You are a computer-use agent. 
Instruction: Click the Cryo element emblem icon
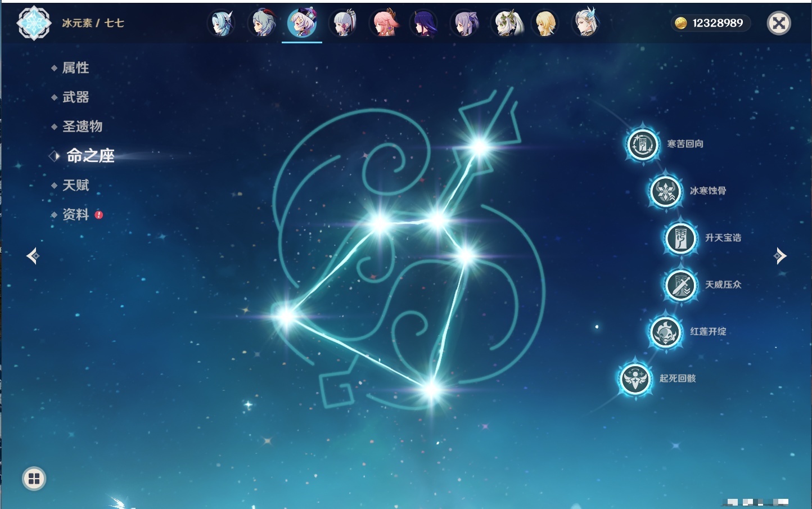pos(34,23)
